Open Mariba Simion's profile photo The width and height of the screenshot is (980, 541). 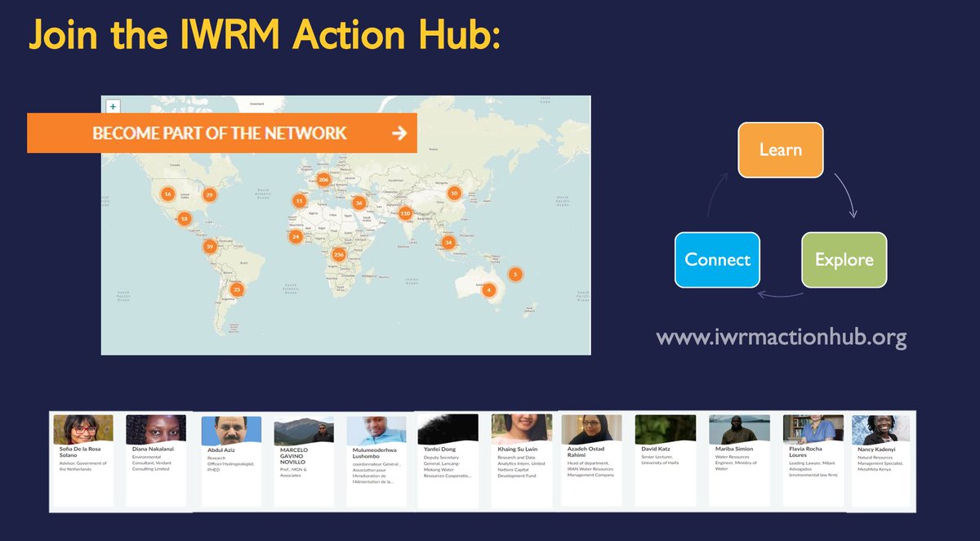(x=739, y=429)
